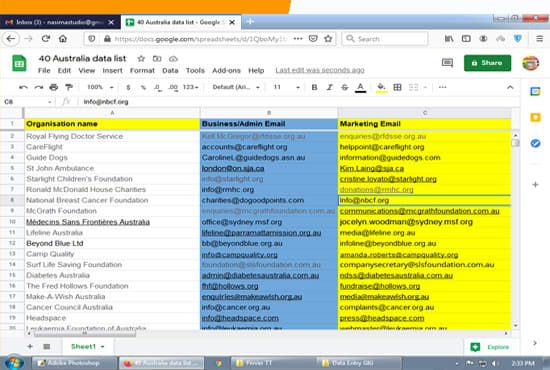The image size is (550, 370).
Task: Open the fill color picker
Action: click(x=381, y=87)
